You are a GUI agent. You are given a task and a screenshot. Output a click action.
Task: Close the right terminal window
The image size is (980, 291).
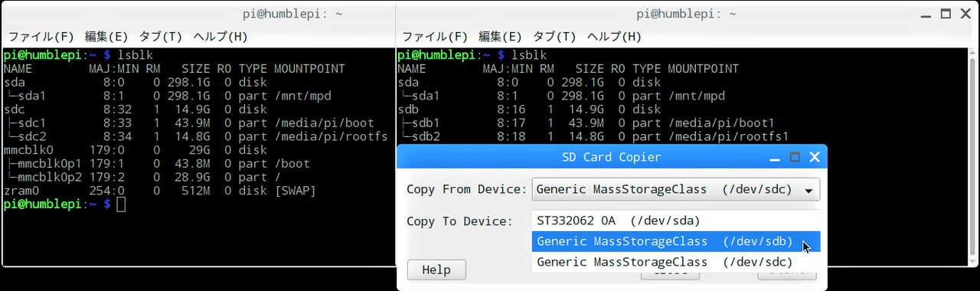pos(965,14)
